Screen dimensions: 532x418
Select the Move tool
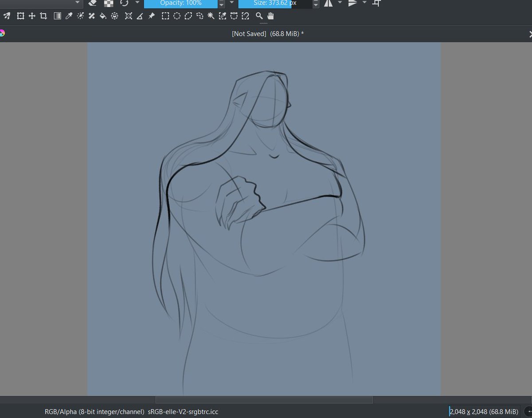click(x=32, y=16)
